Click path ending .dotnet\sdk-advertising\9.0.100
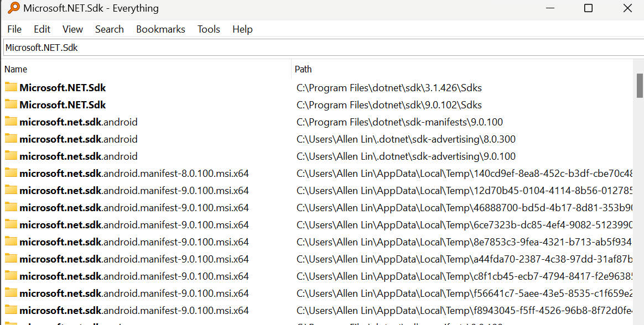 [406, 156]
